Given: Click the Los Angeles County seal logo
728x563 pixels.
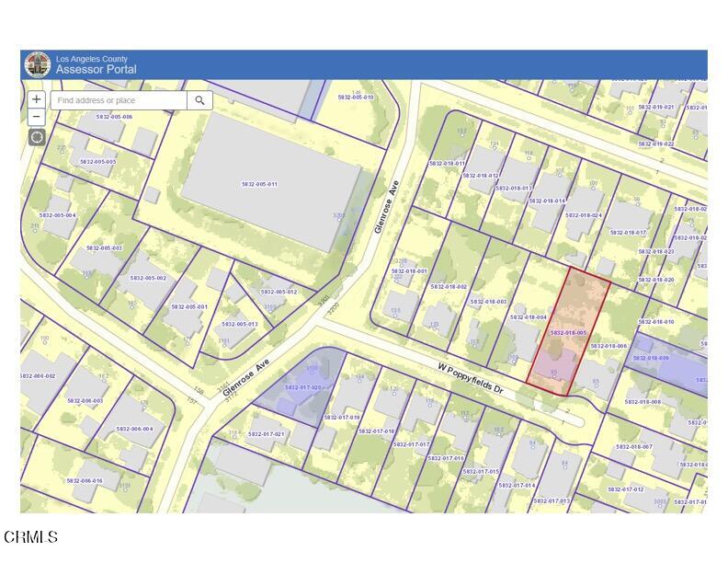Looking at the screenshot, I should [x=38, y=64].
